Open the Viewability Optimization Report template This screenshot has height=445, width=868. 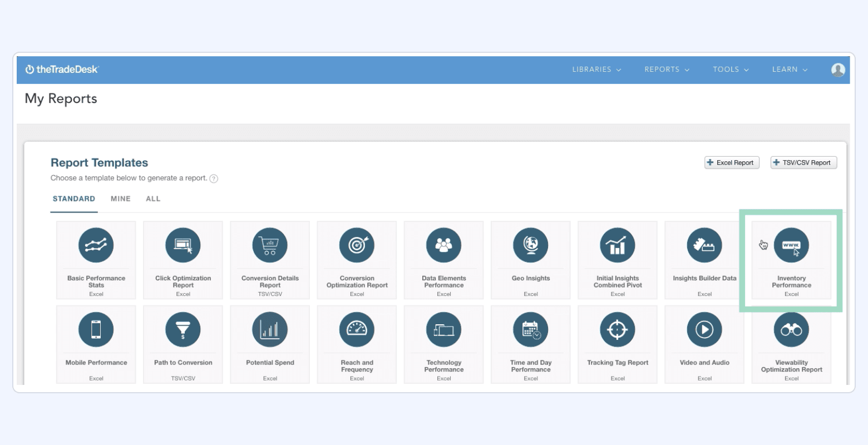(x=791, y=344)
